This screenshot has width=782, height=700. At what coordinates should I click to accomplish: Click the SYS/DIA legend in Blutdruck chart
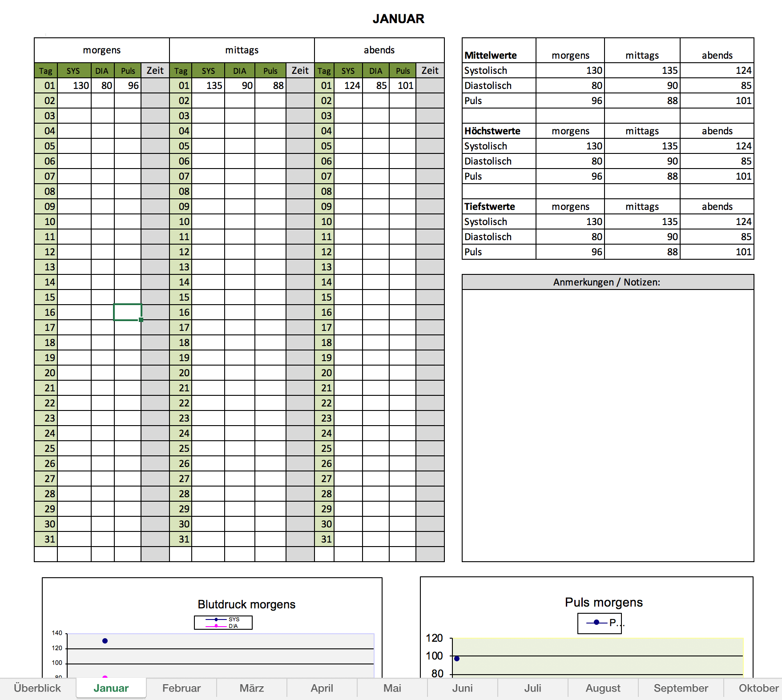coord(223,623)
